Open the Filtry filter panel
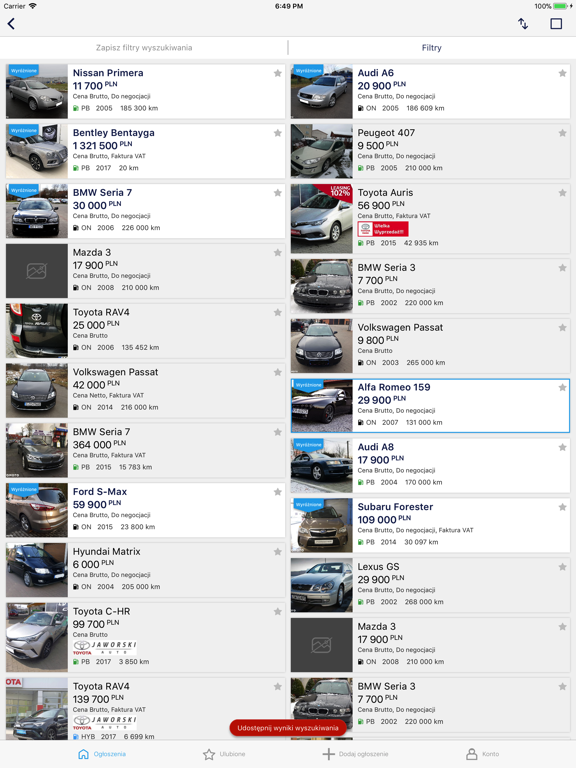Screen dimensions: 576x768 [x=432, y=48]
